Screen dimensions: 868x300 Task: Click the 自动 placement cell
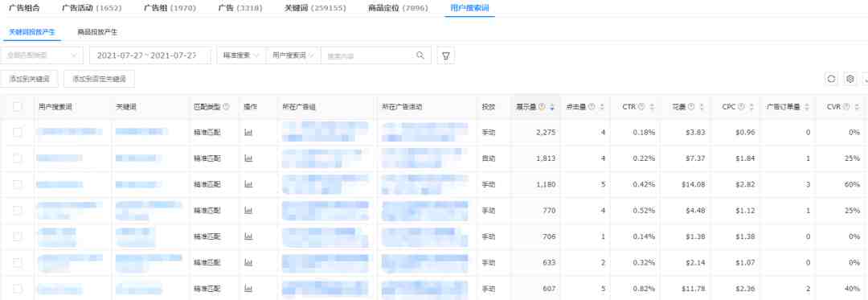pos(489,158)
